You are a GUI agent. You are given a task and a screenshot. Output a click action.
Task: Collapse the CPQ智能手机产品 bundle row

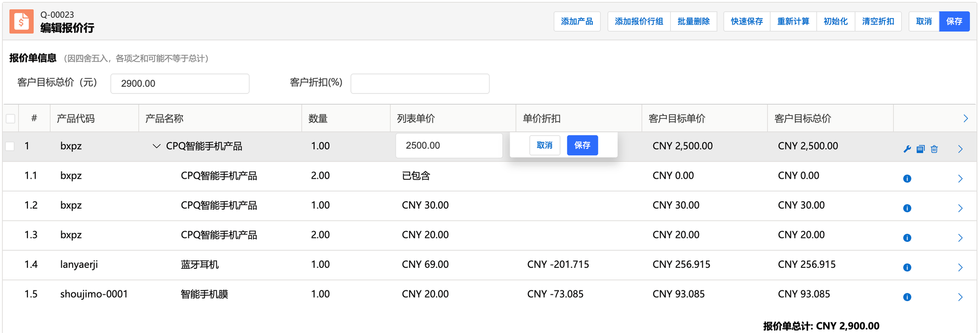156,146
